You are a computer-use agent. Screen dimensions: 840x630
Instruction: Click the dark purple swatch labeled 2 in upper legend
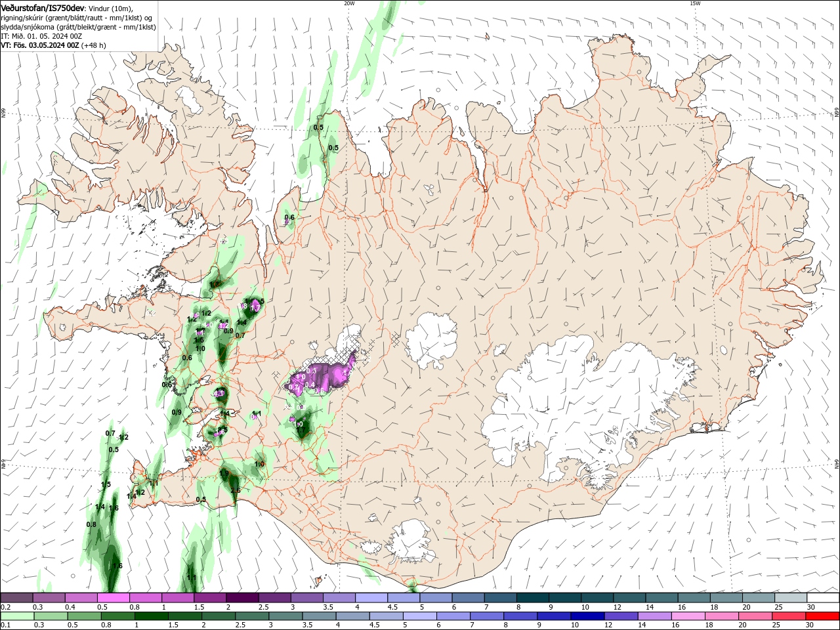click(x=242, y=597)
